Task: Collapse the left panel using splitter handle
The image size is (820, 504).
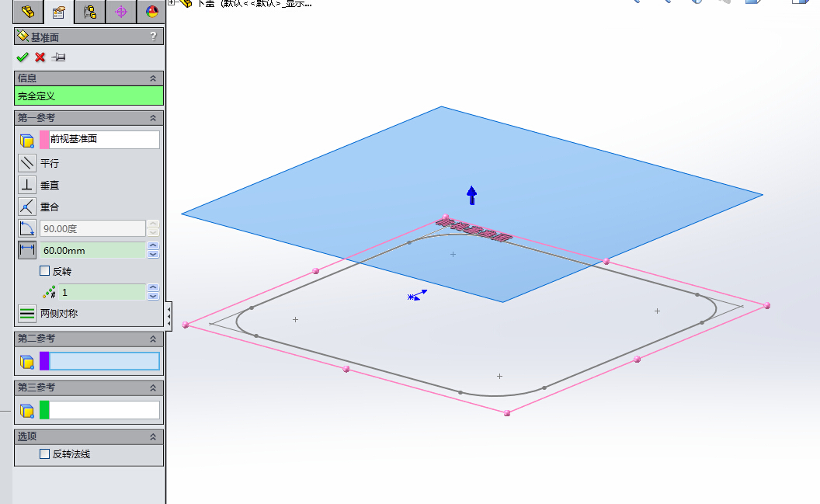Action: pos(169,315)
